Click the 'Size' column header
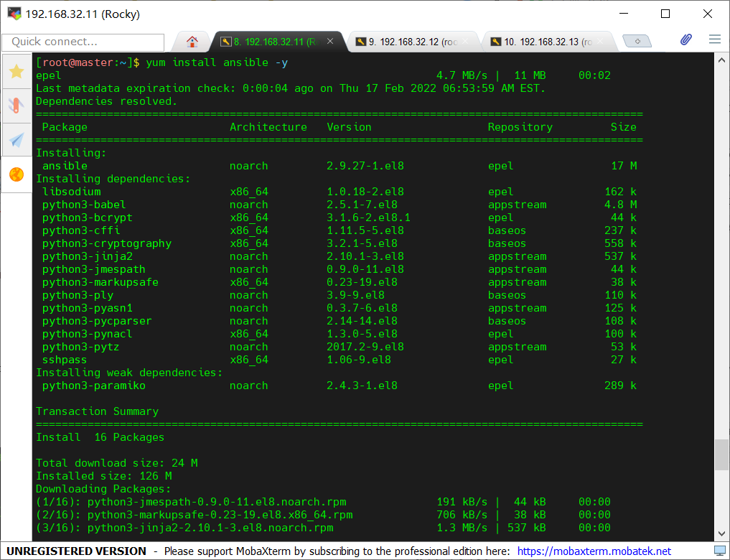This screenshot has height=560, width=730. coord(623,127)
